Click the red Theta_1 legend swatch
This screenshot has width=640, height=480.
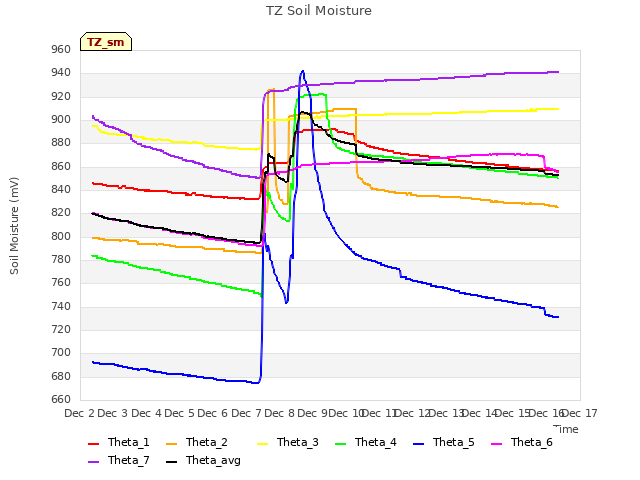coord(93,444)
